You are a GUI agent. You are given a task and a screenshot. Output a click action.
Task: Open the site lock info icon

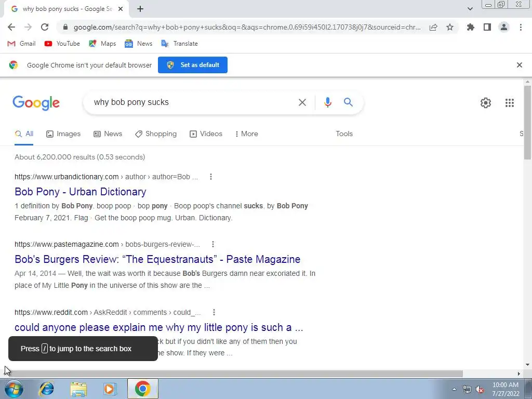pos(66,27)
